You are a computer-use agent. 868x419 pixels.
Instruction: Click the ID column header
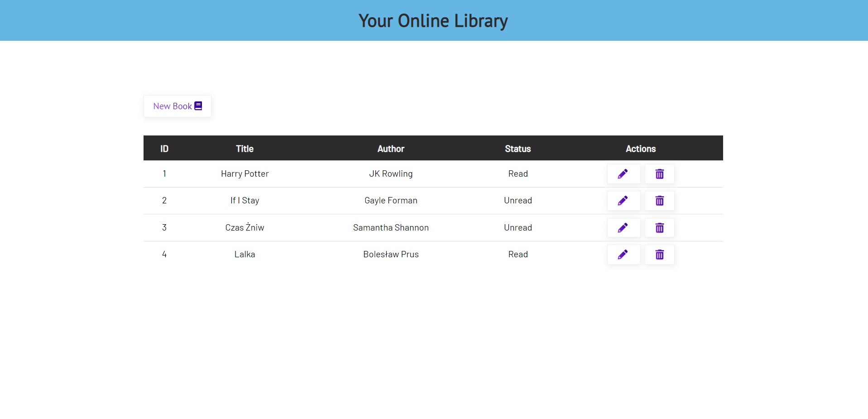164,148
